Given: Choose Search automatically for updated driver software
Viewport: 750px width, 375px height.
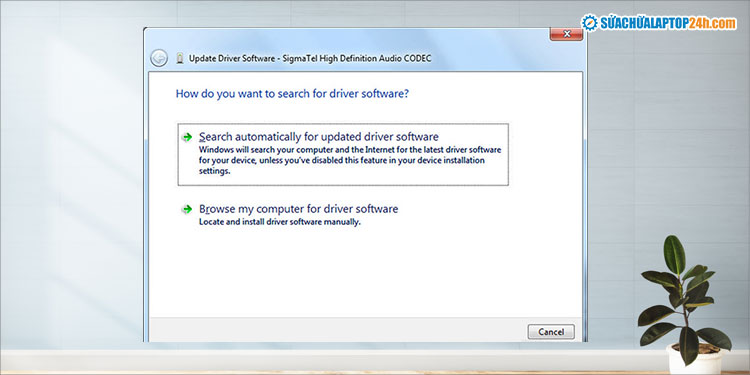Looking at the screenshot, I should 343,154.
